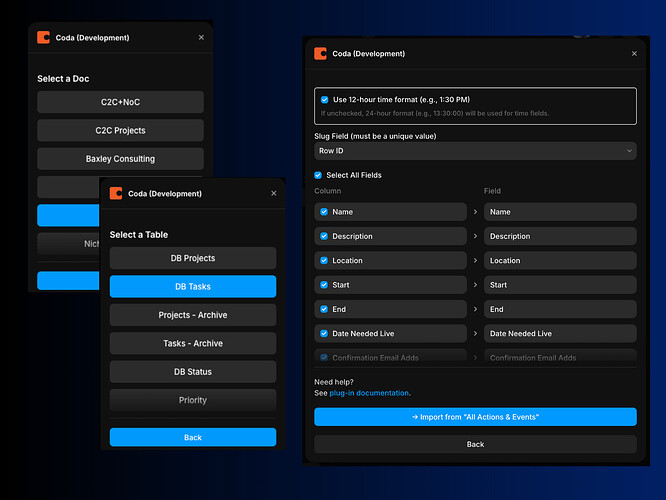Uncheck the Location column checkbox
Screen dimensions: 666x500
coord(324,260)
